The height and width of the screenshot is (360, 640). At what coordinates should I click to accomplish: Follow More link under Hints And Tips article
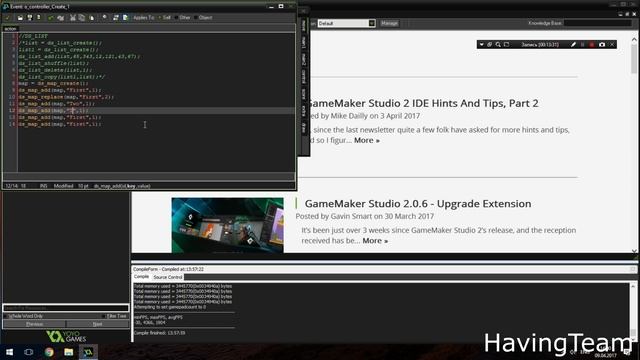(x=367, y=140)
